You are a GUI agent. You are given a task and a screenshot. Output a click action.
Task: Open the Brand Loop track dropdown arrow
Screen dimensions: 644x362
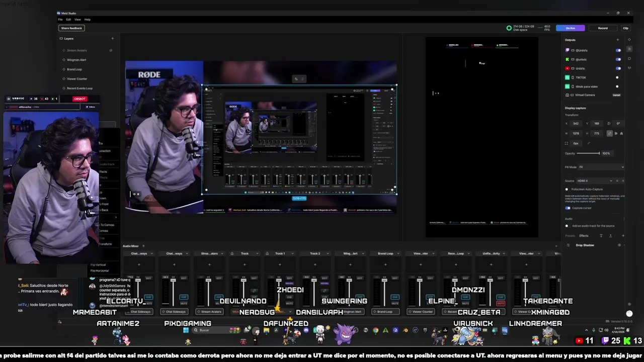[397, 253]
